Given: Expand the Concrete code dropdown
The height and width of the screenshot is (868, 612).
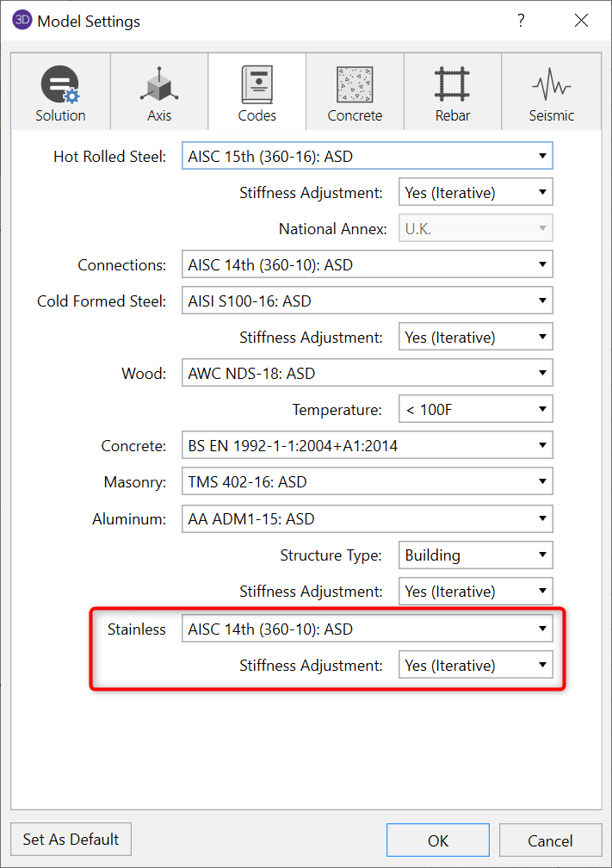Looking at the screenshot, I should tap(367, 446).
